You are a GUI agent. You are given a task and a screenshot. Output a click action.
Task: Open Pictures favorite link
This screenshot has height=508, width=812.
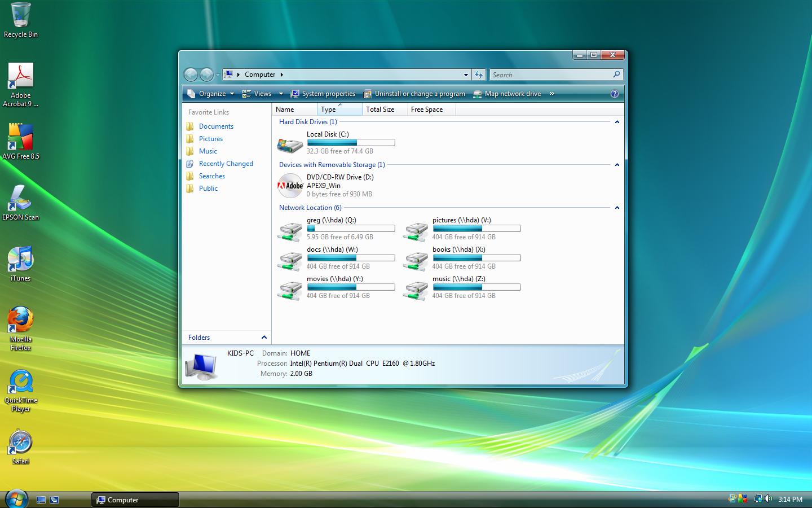[x=211, y=139]
